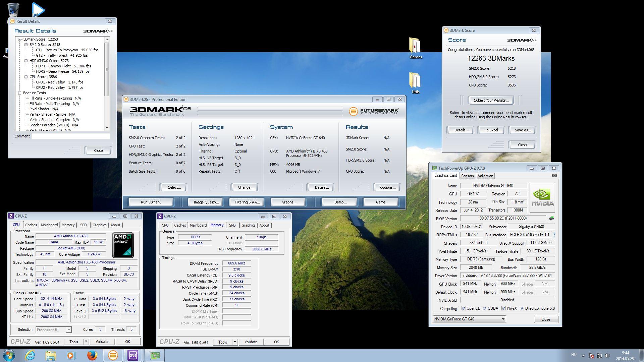Switch to Sensors tab in GPU-Z
This screenshot has width=644, height=362.
[467, 176]
